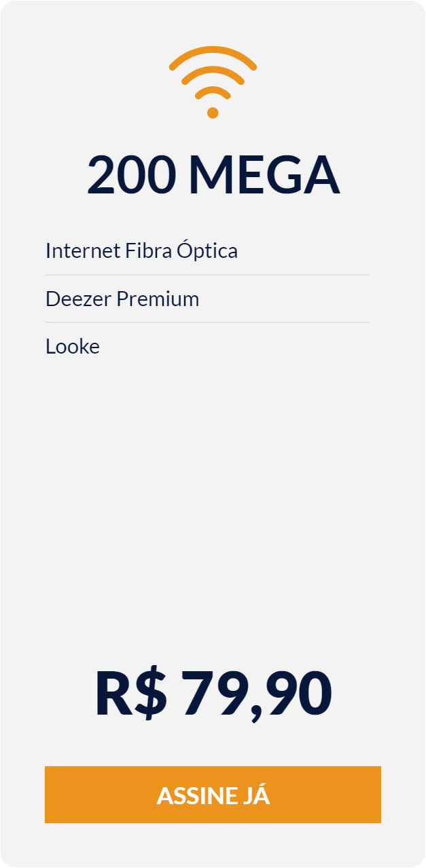Screen dimensions: 426x868
Task: Click the word MEGA in the heading
Action: (264, 174)
